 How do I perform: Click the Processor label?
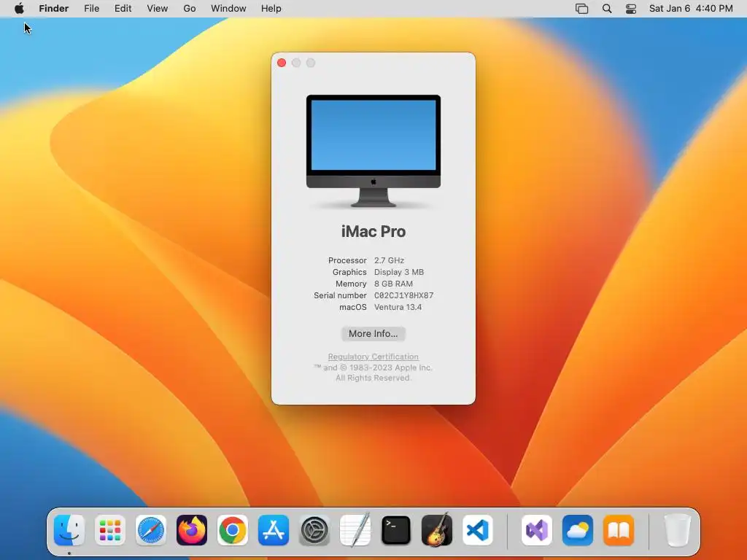tap(347, 260)
